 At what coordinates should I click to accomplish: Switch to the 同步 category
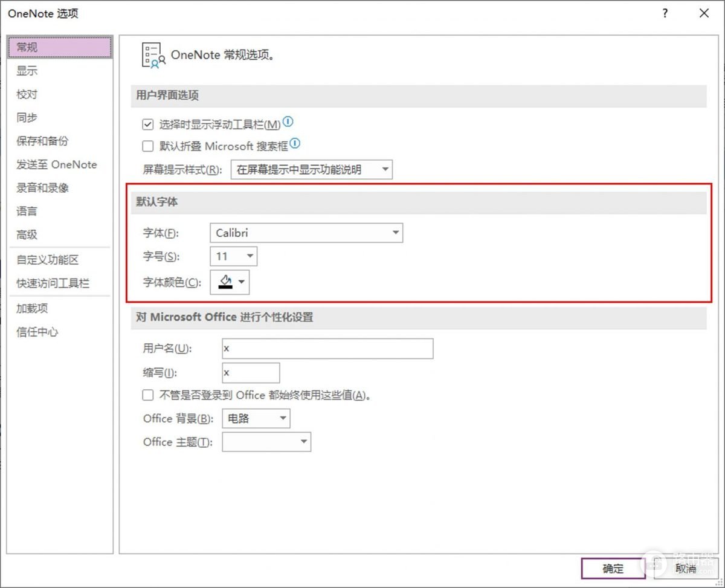click(x=27, y=118)
